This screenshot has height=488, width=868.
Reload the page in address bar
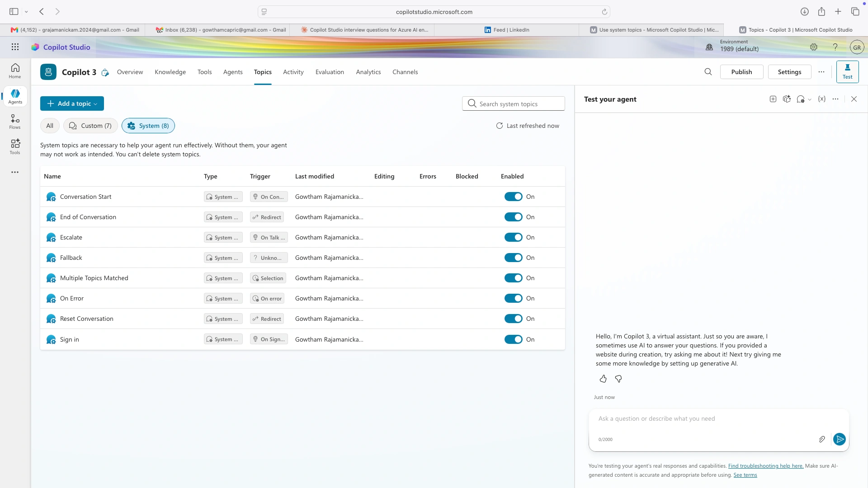[x=604, y=12]
